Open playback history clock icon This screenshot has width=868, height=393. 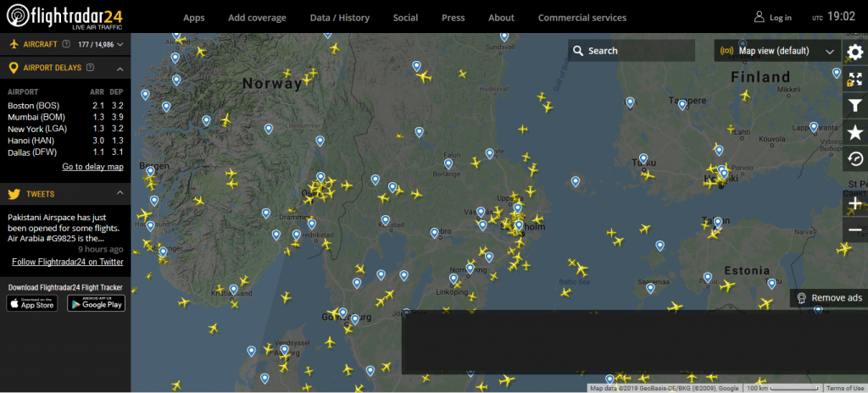click(x=854, y=159)
